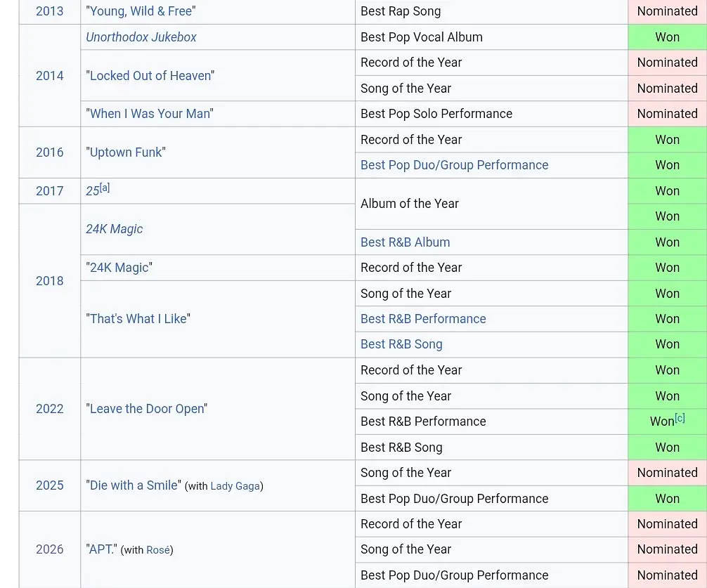Click the Best R&B Song link
Viewport: 707px width, 588px height.
coord(401,344)
